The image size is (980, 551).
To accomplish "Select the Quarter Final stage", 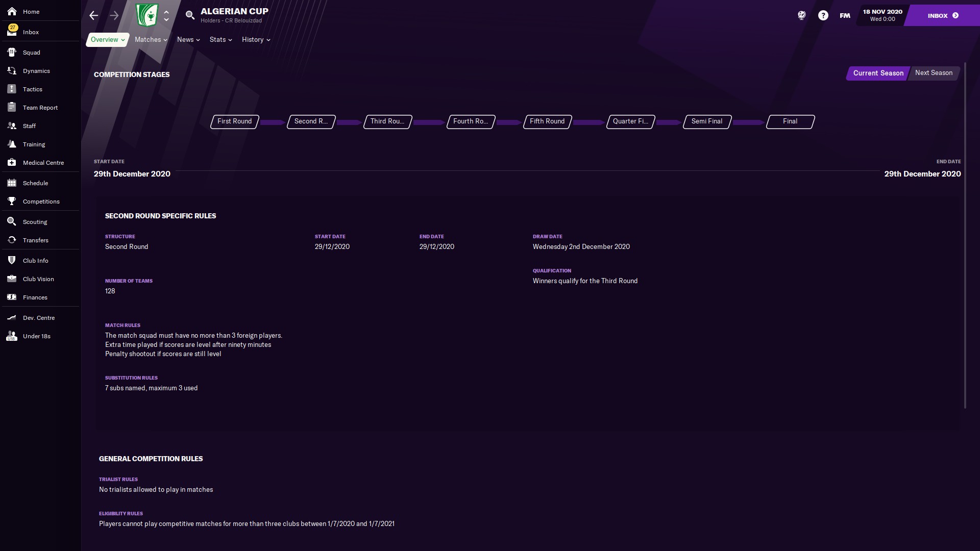I will coord(630,121).
